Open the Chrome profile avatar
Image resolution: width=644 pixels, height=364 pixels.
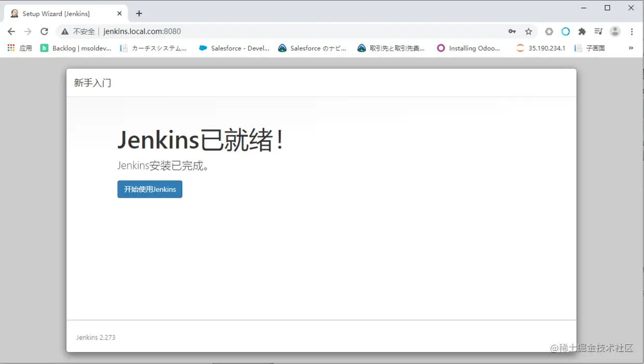(x=615, y=31)
